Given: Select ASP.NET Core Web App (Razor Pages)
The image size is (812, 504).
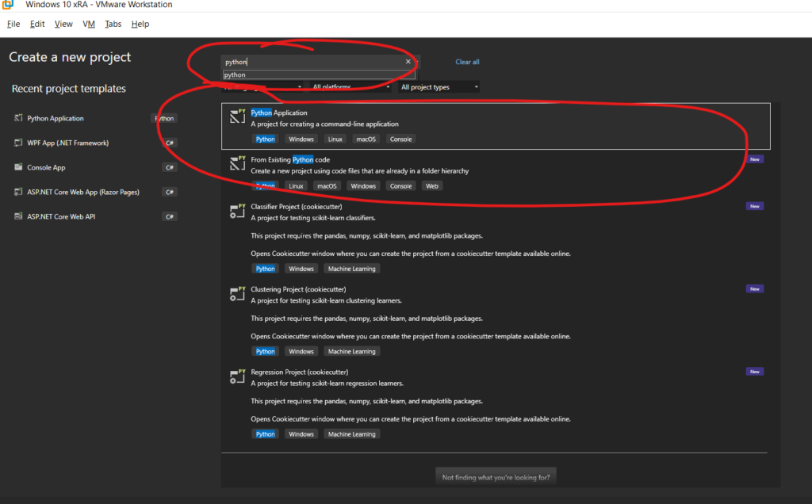Looking at the screenshot, I should click(82, 193).
